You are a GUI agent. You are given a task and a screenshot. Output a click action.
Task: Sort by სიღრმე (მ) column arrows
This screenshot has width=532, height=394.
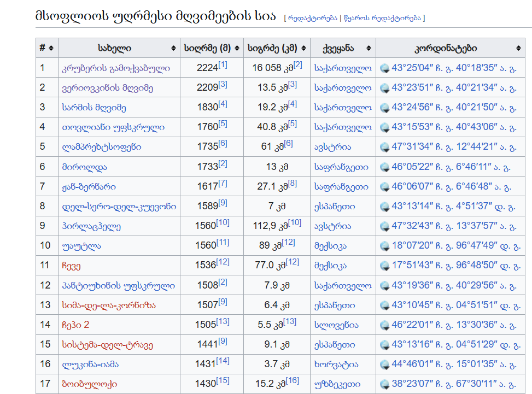[237, 49]
